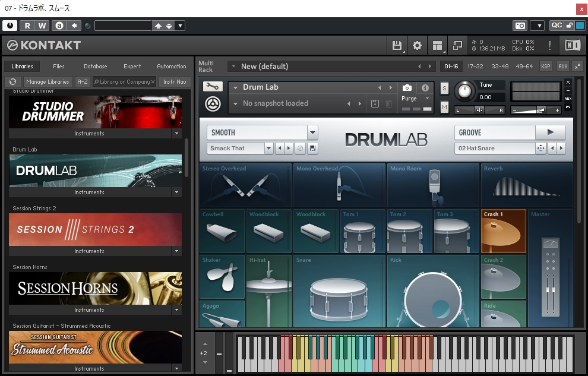The image size is (588, 376).
Task: Open the instrument wrench edit icon
Action: pos(213,87)
